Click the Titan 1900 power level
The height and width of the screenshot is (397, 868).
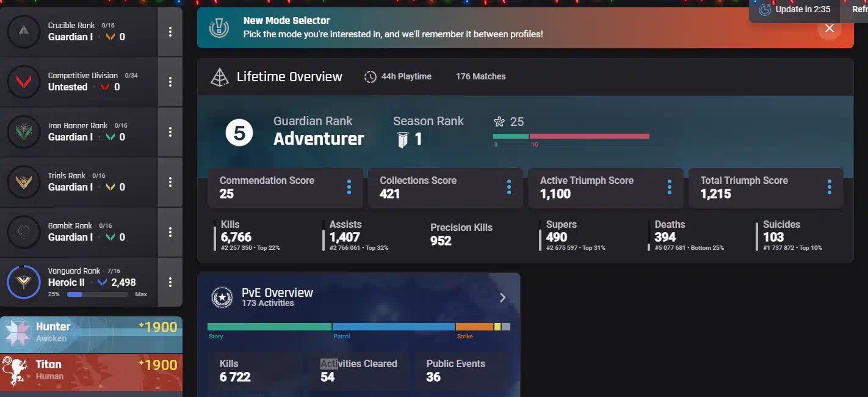click(x=158, y=365)
